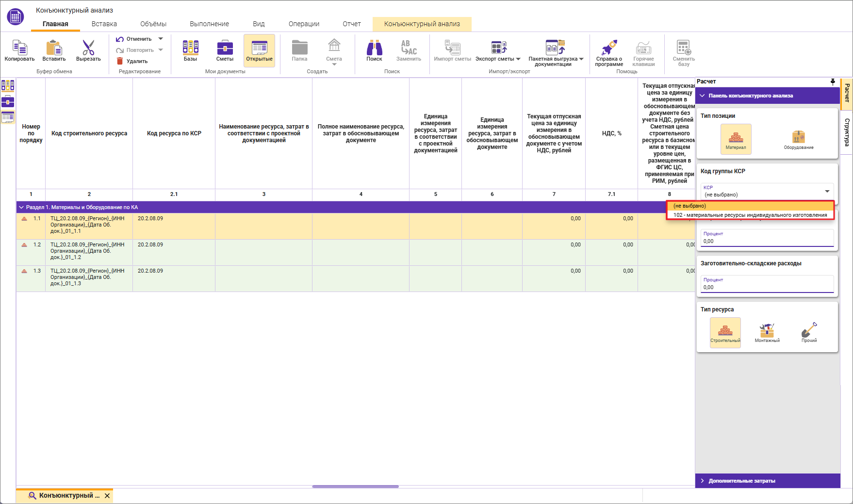Click the Смета create icon
853x504 pixels.
[x=334, y=46]
